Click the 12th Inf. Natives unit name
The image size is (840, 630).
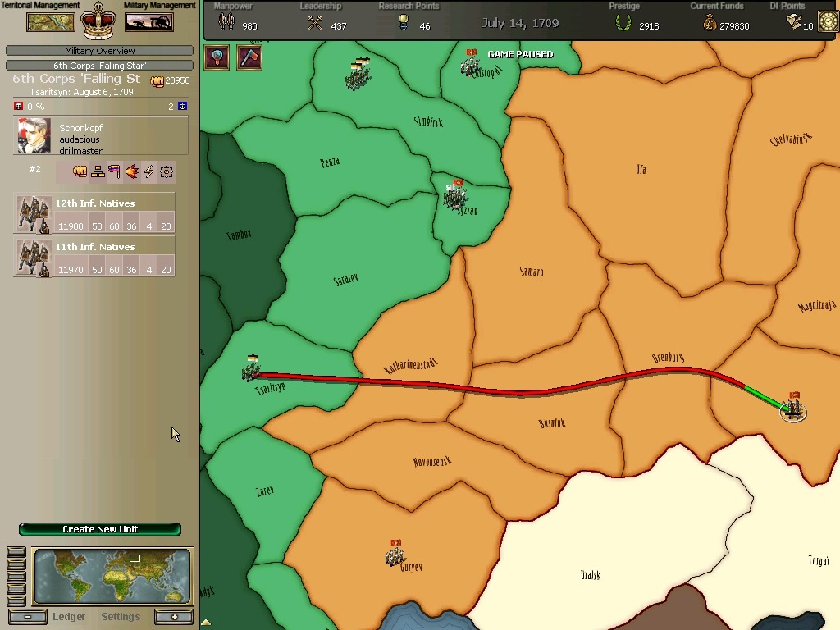(x=95, y=203)
